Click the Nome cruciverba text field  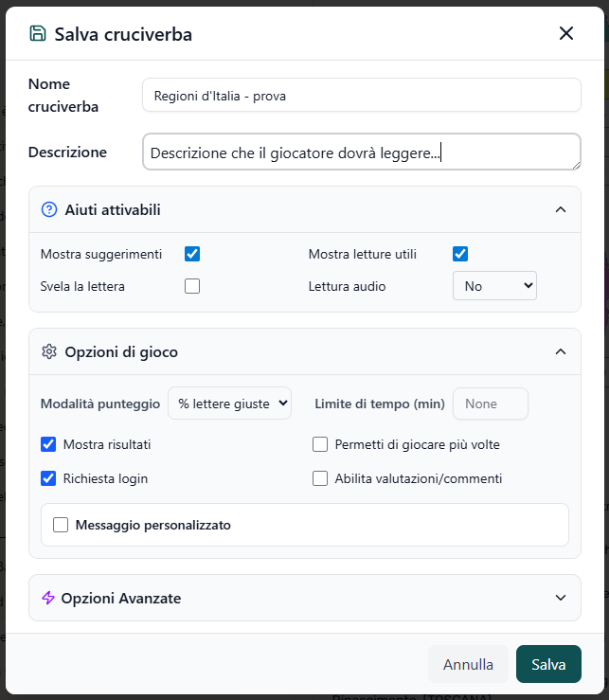pyautogui.click(x=362, y=95)
